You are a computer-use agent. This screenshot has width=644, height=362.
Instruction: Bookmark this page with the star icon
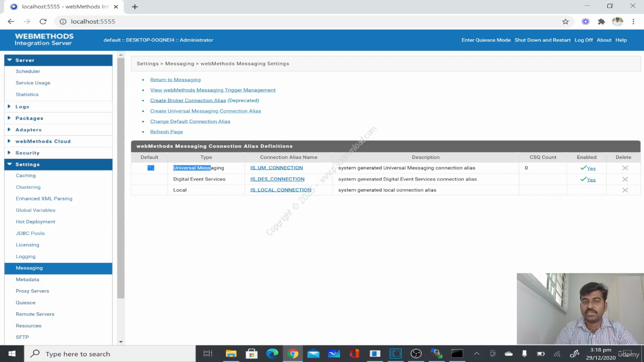click(x=566, y=22)
